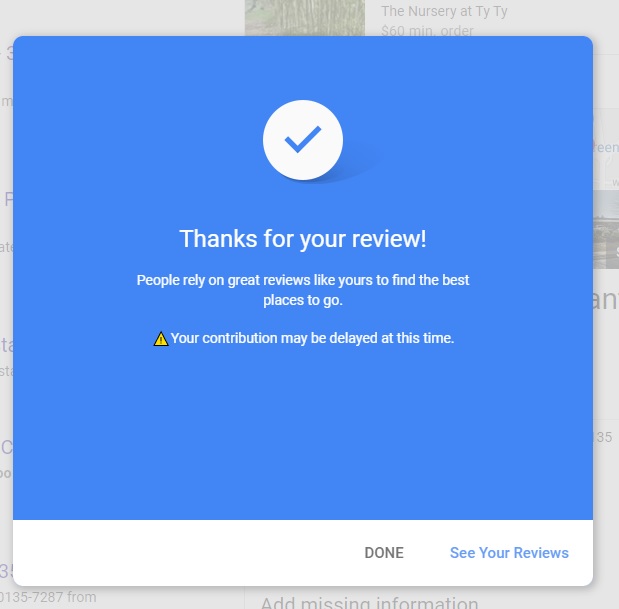Click the nursery thumbnail image at top

point(305,18)
